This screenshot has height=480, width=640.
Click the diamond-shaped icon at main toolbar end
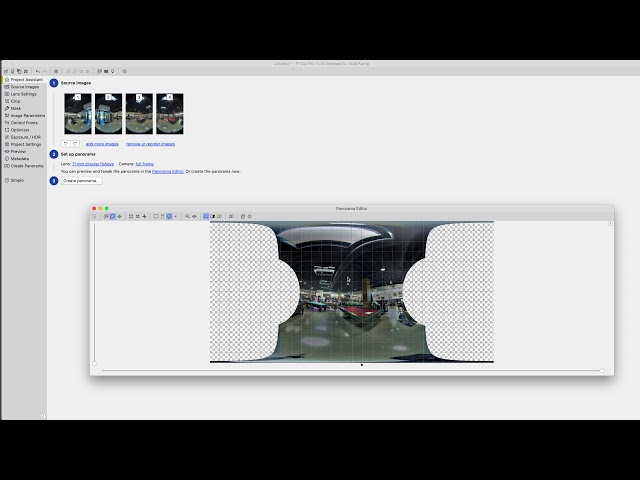point(124,71)
